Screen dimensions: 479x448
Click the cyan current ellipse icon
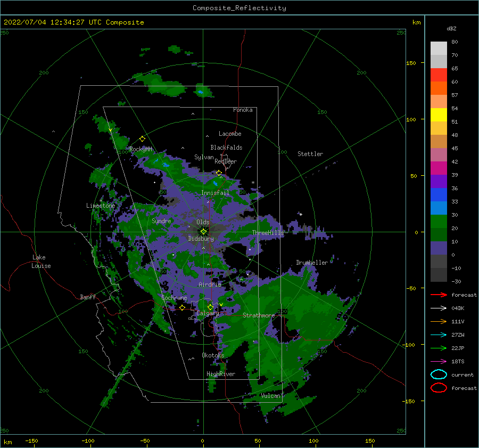coord(439,374)
